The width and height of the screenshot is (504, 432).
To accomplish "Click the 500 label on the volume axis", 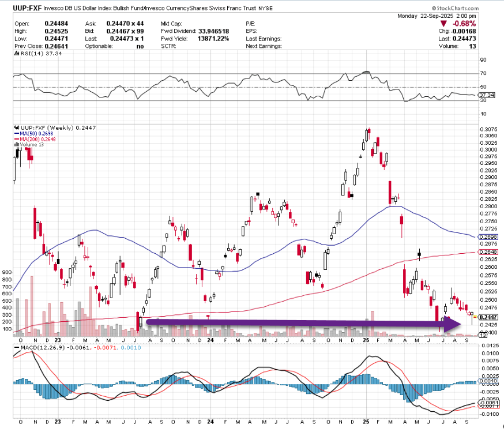I will click(7, 301).
